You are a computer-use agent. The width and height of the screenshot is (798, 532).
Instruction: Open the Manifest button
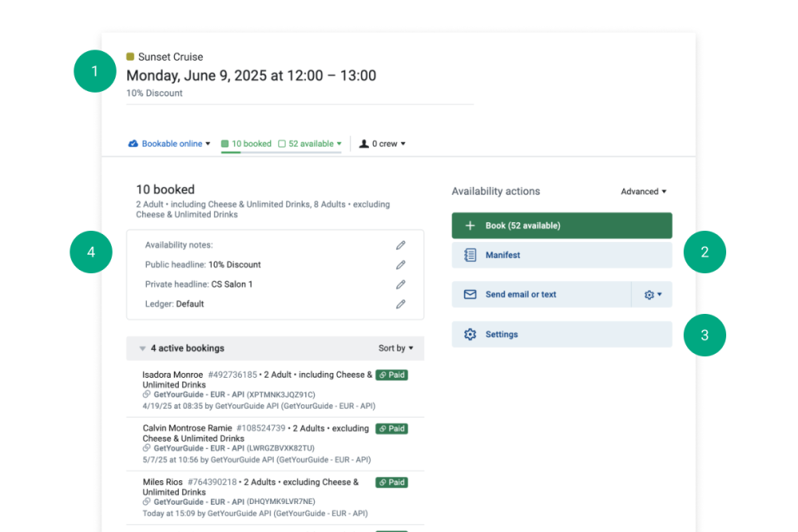pyautogui.click(x=562, y=255)
